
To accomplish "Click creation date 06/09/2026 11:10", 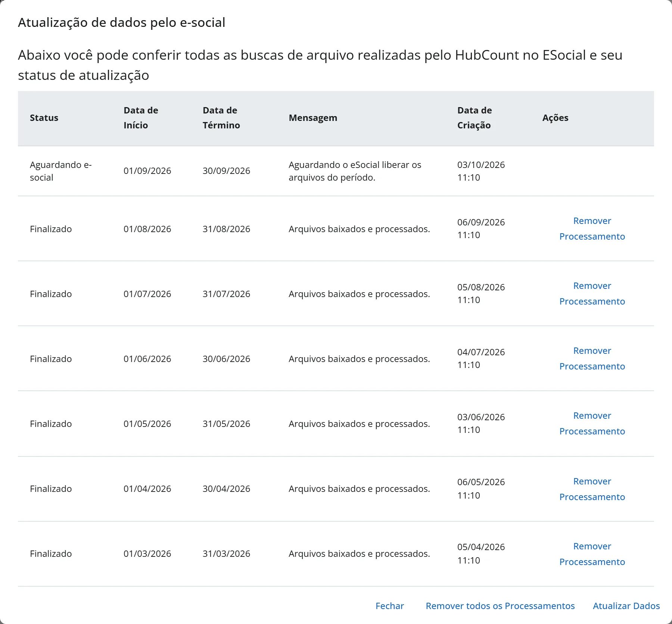I will 481,228.
